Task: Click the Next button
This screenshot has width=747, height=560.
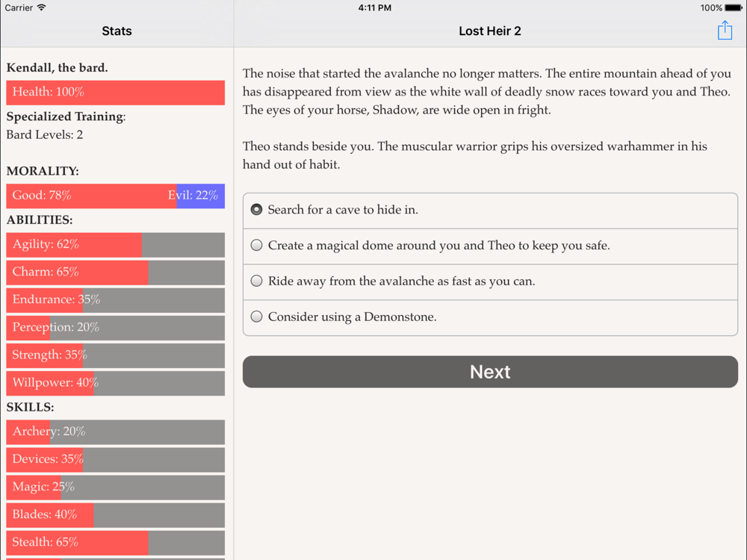Action: 490,372
